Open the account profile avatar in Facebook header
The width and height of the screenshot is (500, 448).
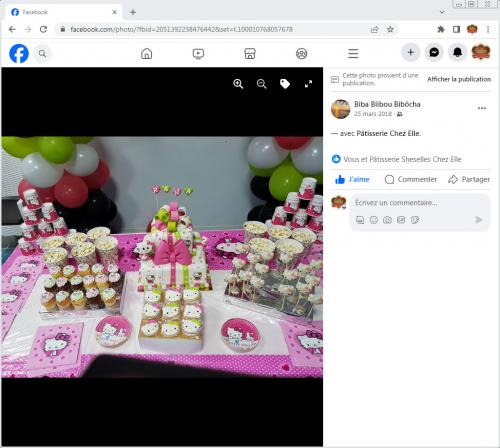(481, 52)
